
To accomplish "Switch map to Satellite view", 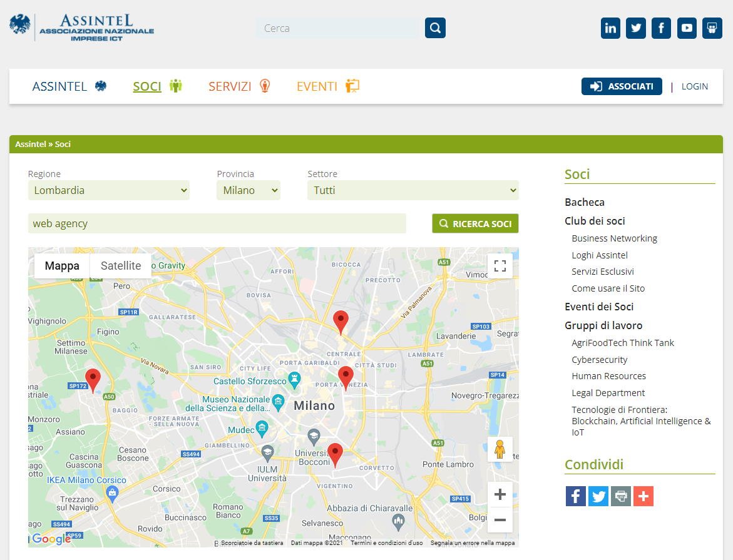I will [x=121, y=266].
